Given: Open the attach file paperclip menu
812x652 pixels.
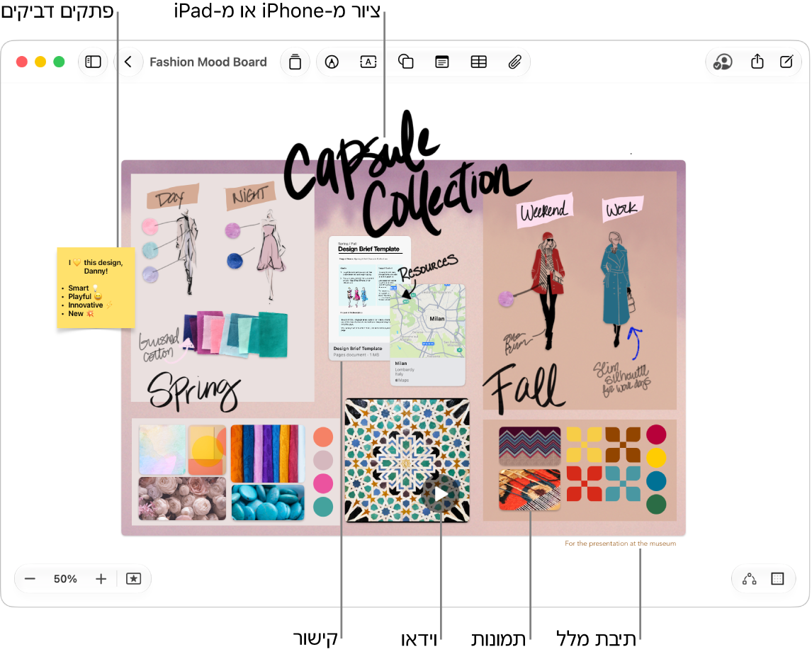Looking at the screenshot, I should tap(514, 62).
